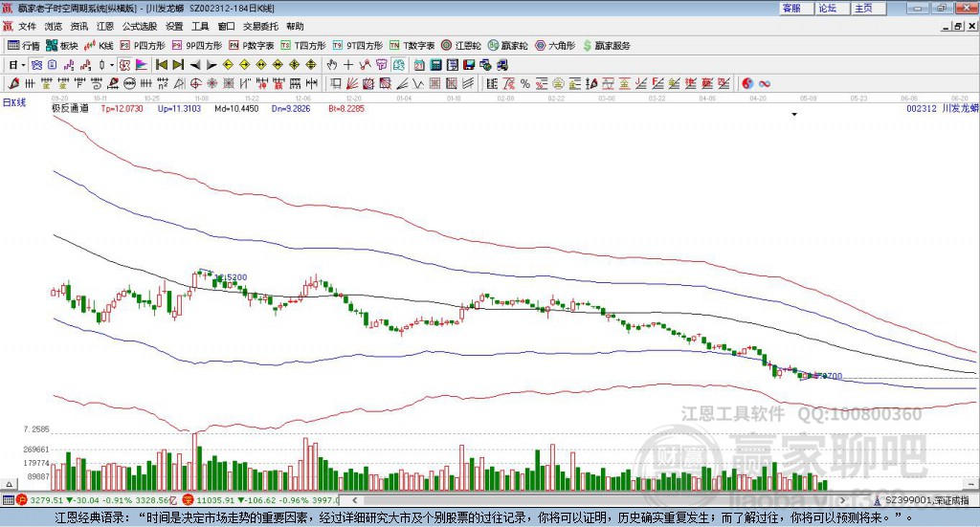Select the crosshair cursor tool
The height and width of the screenshot is (527, 980).
coord(348,65)
